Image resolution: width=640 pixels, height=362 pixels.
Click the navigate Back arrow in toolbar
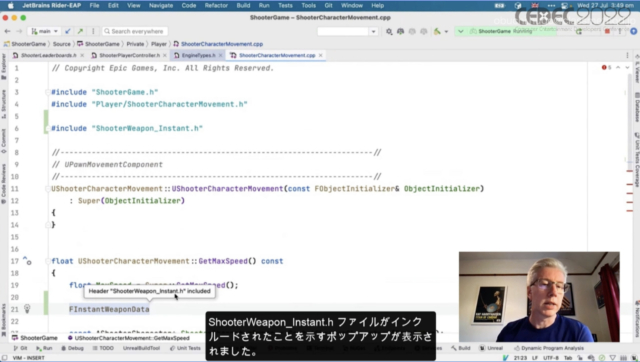(7, 31)
